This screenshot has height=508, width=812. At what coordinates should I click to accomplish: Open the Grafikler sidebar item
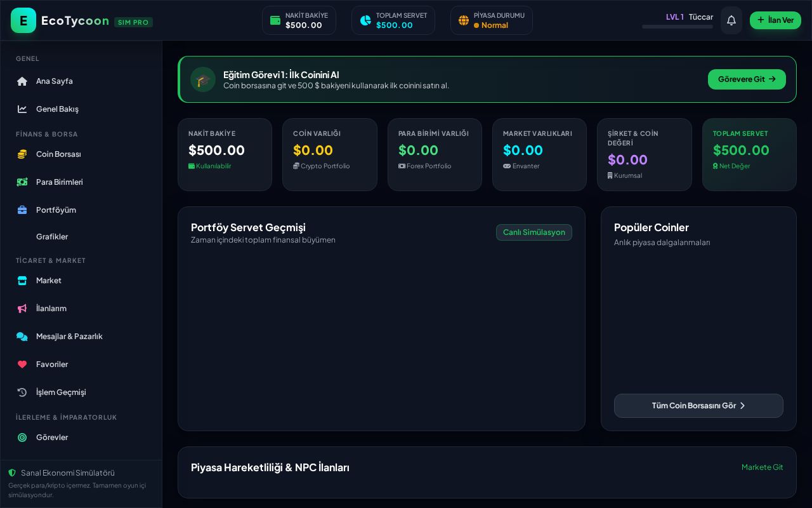(x=81, y=237)
